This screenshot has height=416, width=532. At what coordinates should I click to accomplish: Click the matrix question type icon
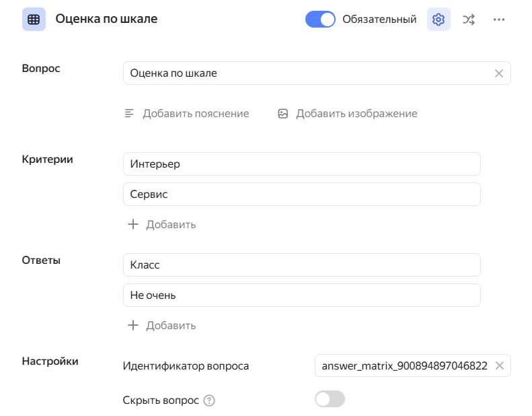[34, 20]
